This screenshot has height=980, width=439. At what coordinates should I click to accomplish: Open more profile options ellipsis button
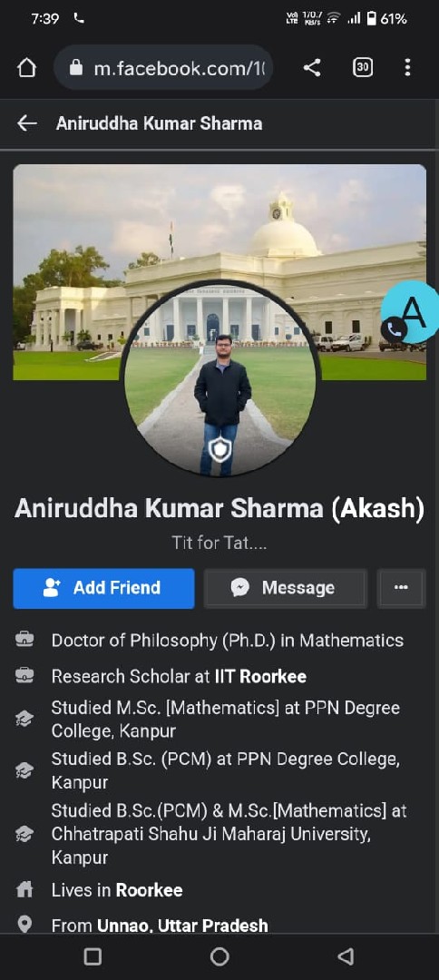pyautogui.click(x=402, y=588)
